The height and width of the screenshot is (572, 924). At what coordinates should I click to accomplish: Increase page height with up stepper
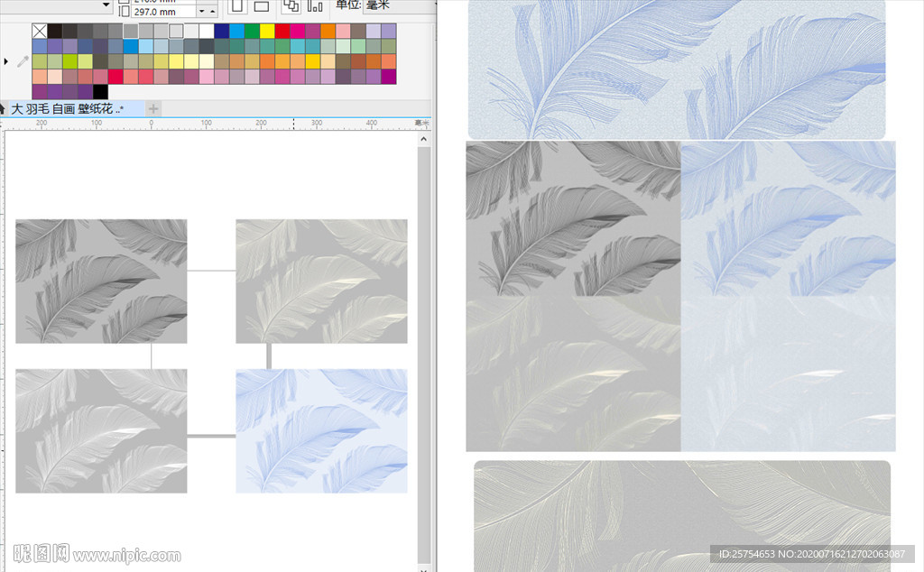tap(213, 11)
